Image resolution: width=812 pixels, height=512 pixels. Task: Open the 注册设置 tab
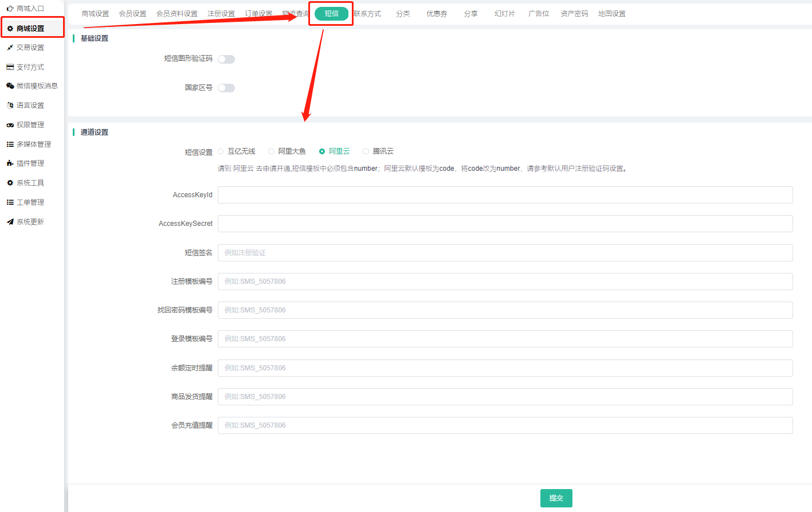tap(221, 14)
